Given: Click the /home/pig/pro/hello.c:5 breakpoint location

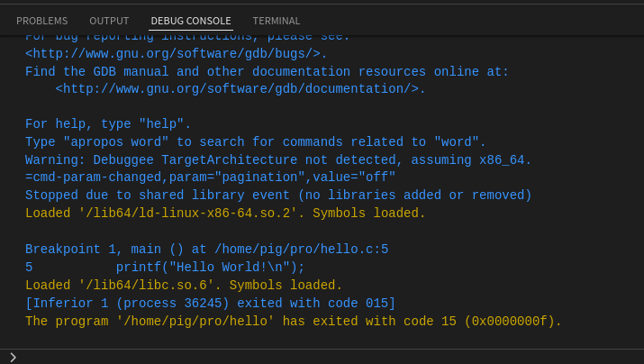Looking at the screenshot, I should (301, 249).
